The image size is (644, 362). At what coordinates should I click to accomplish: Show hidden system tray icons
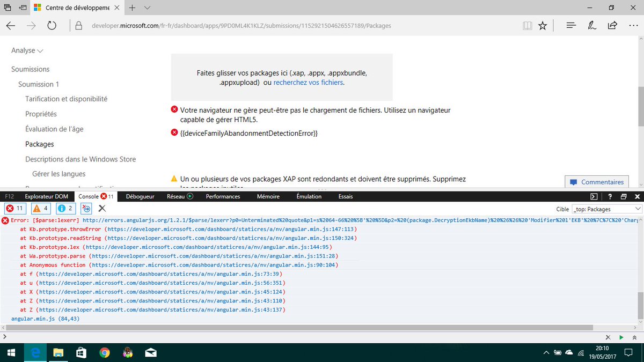(545, 352)
